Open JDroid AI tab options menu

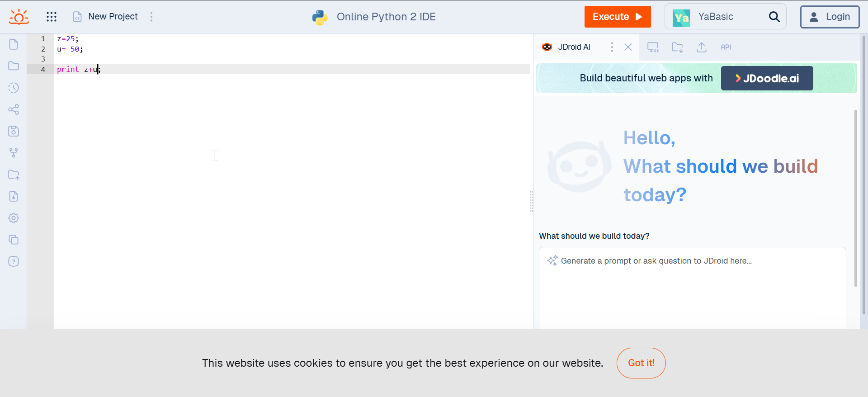pos(612,47)
